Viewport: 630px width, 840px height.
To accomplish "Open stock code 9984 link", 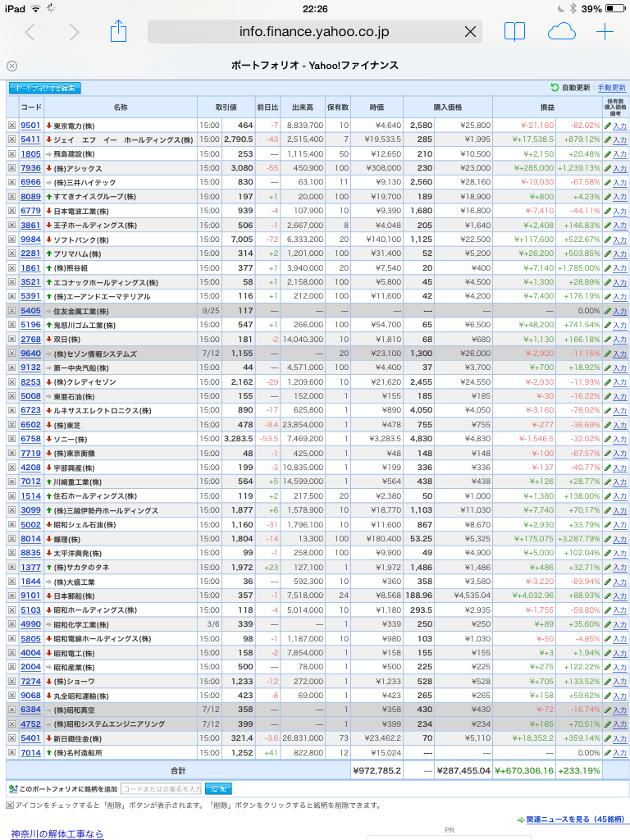I will (30, 240).
